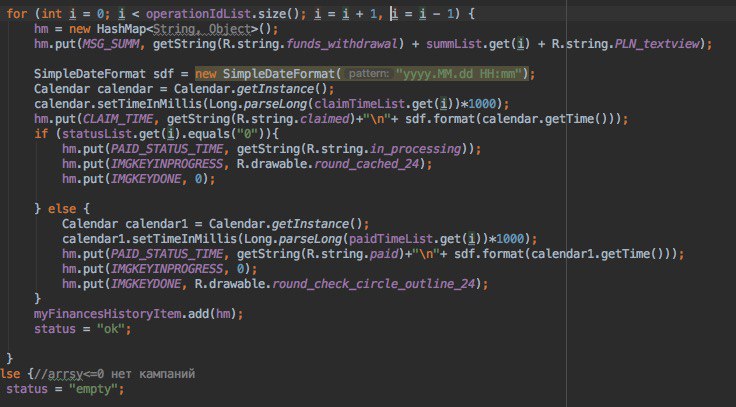736x407 pixels.
Task: Click the 'else' keyword after the if block
Action: [x=62, y=208]
